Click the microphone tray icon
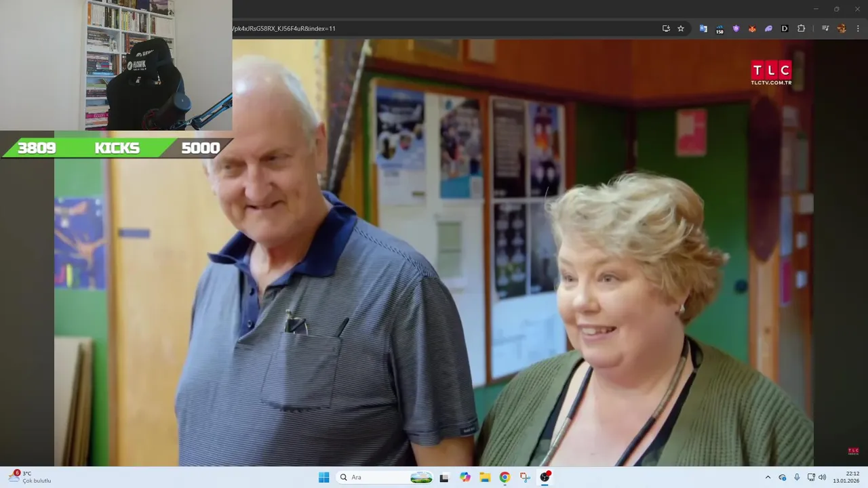The image size is (868, 488). click(797, 477)
